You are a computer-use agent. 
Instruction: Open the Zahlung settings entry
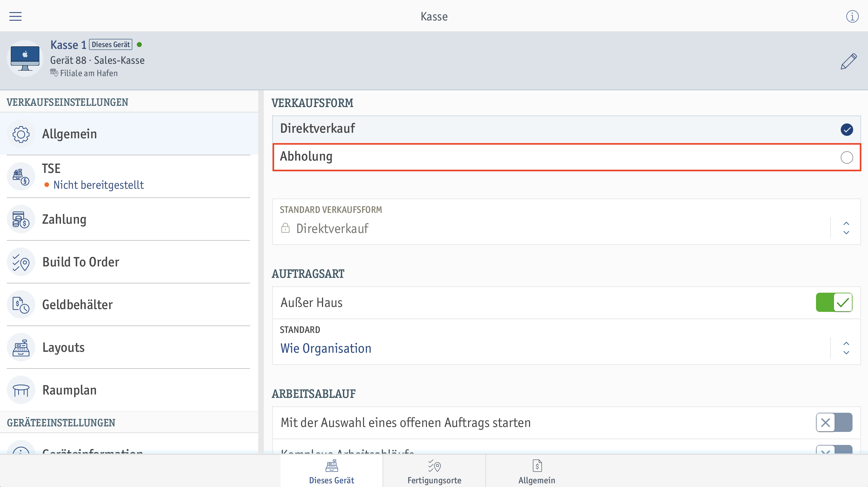[129, 219]
